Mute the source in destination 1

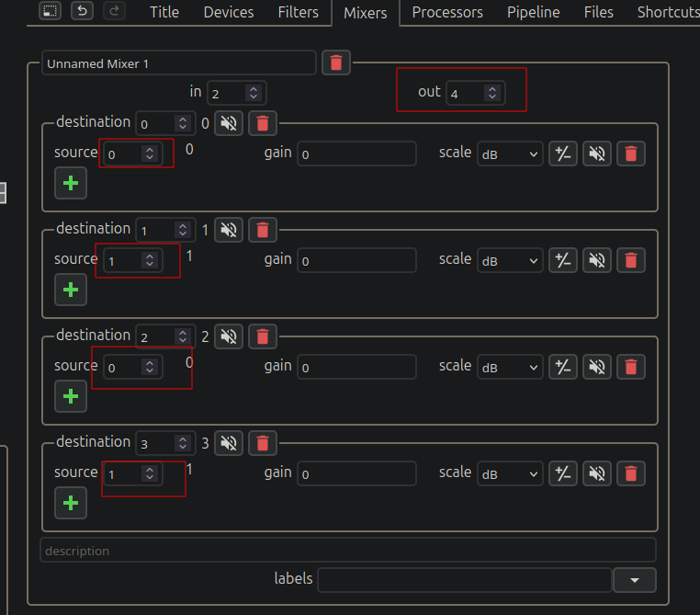(x=596, y=260)
